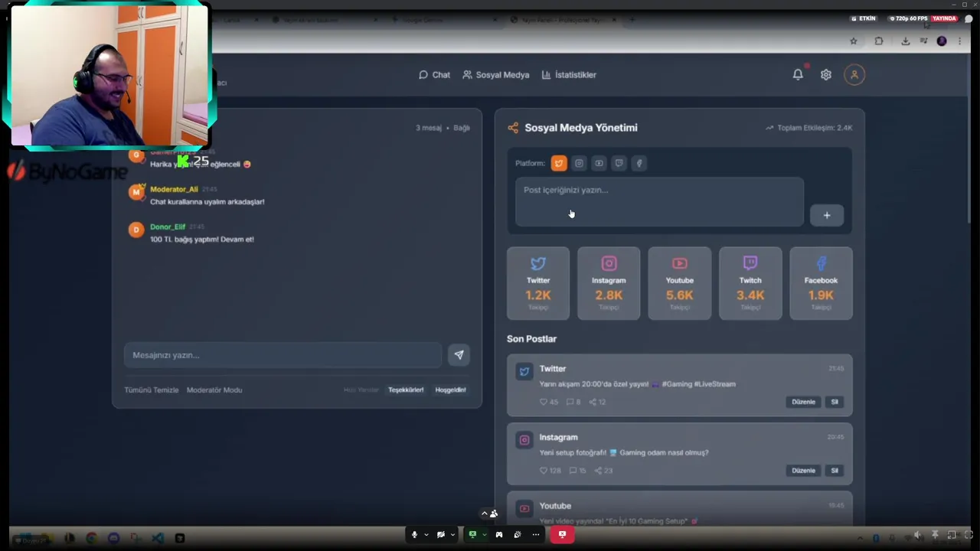This screenshot has width=980, height=551.
Task: Open the user profile avatar icon
Action: click(x=854, y=74)
